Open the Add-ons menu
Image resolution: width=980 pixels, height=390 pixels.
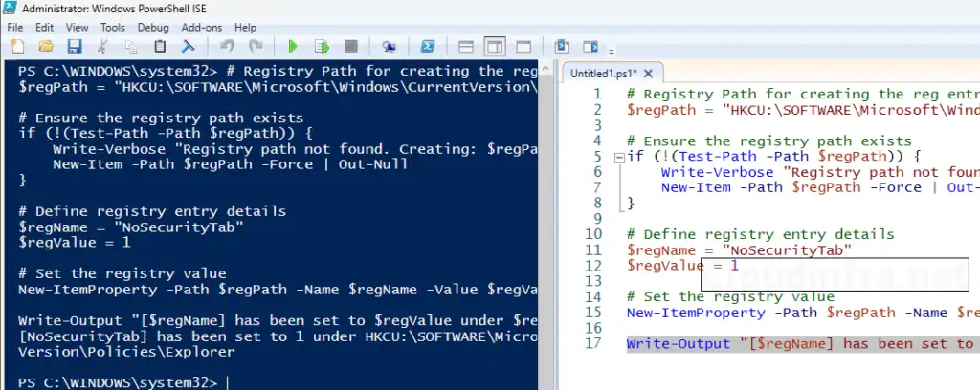[x=202, y=28]
